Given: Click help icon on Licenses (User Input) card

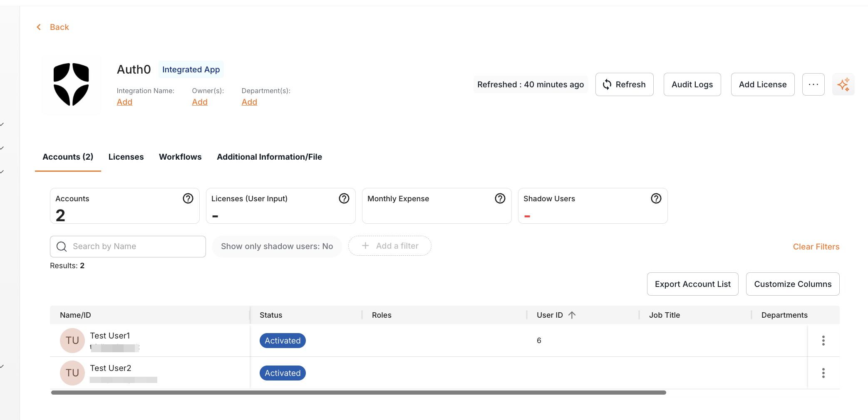Looking at the screenshot, I should click(x=344, y=198).
